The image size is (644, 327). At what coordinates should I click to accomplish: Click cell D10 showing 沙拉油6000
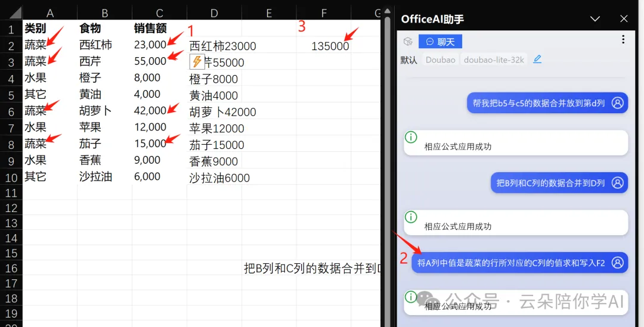point(214,177)
